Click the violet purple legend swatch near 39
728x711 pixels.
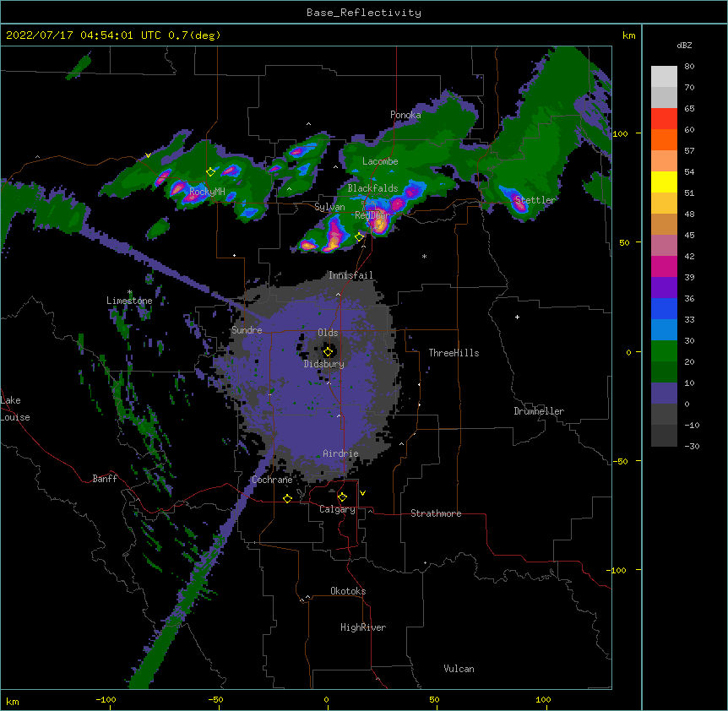click(x=664, y=287)
